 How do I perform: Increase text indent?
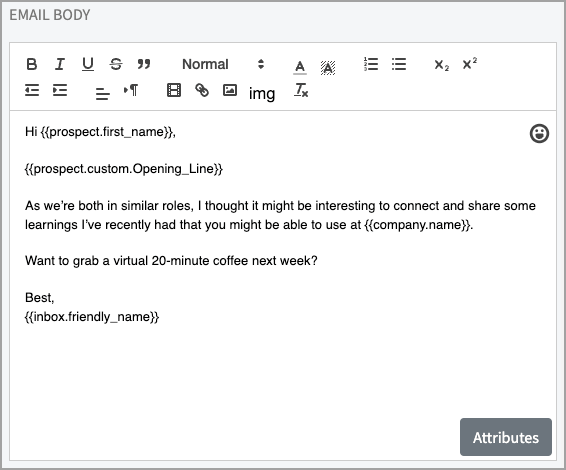pyautogui.click(x=60, y=90)
